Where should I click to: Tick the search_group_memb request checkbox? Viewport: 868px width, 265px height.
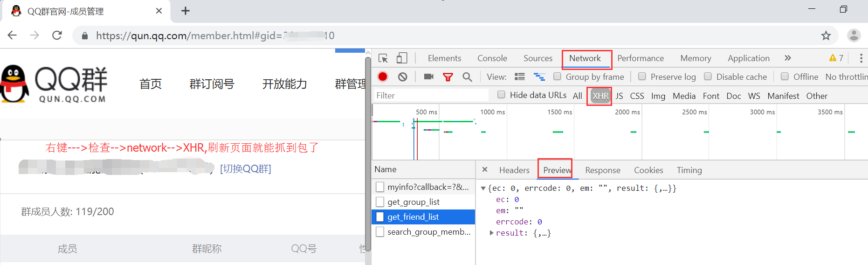tap(380, 232)
